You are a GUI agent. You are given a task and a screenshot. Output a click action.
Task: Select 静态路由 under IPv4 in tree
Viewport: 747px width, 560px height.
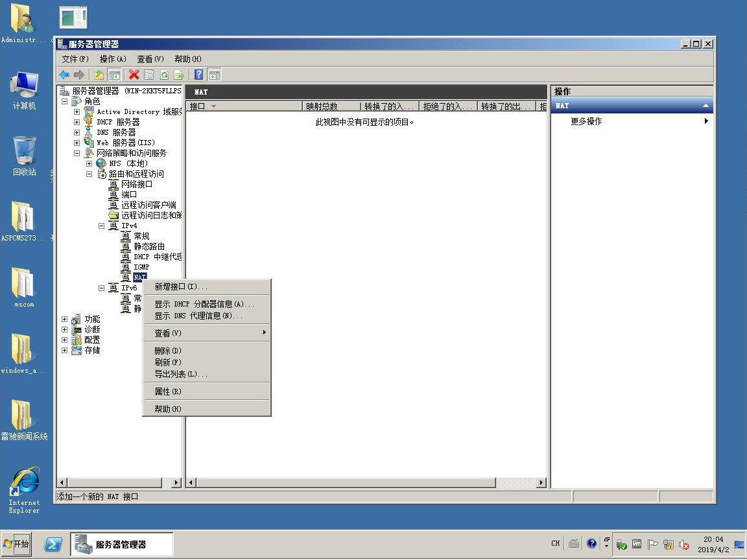[x=148, y=246]
